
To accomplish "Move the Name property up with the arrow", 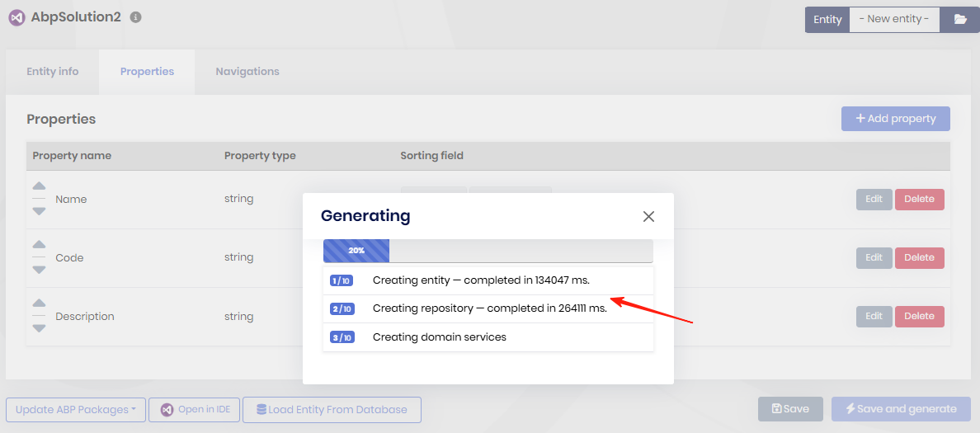I will tap(39, 186).
